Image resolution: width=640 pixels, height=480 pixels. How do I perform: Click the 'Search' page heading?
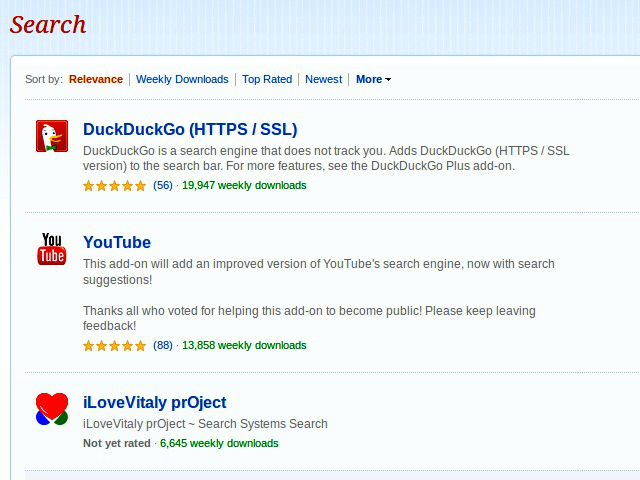point(48,24)
